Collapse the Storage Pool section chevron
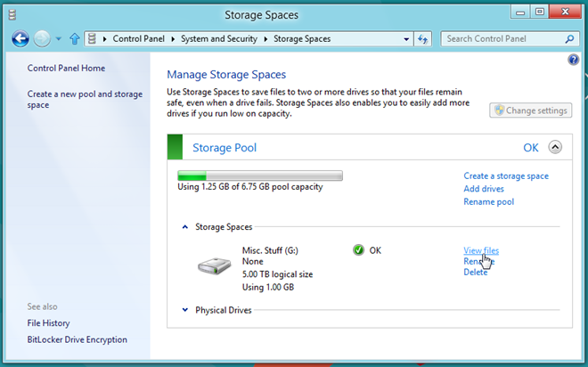 point(555,147)
